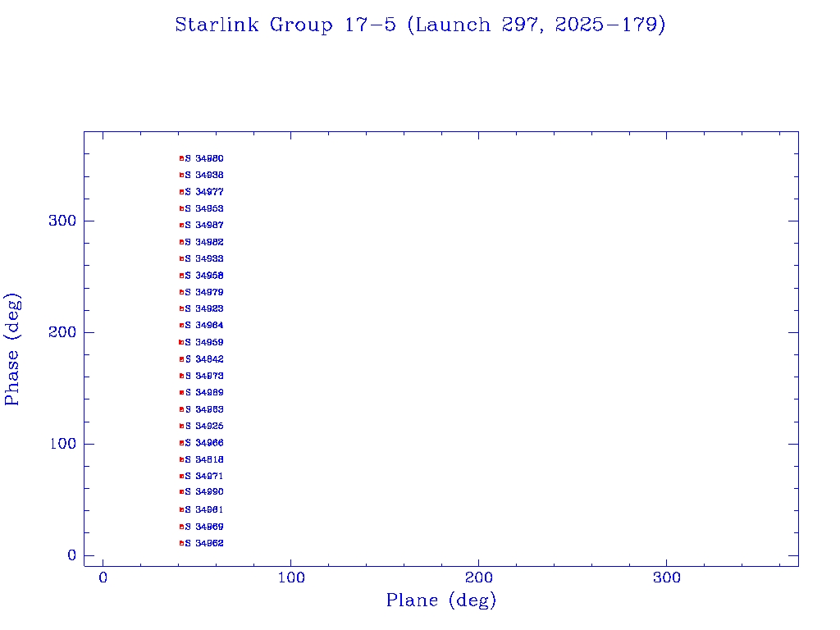
Task: Click the 100 tick label on Plane axis
Action: [291, 578]
